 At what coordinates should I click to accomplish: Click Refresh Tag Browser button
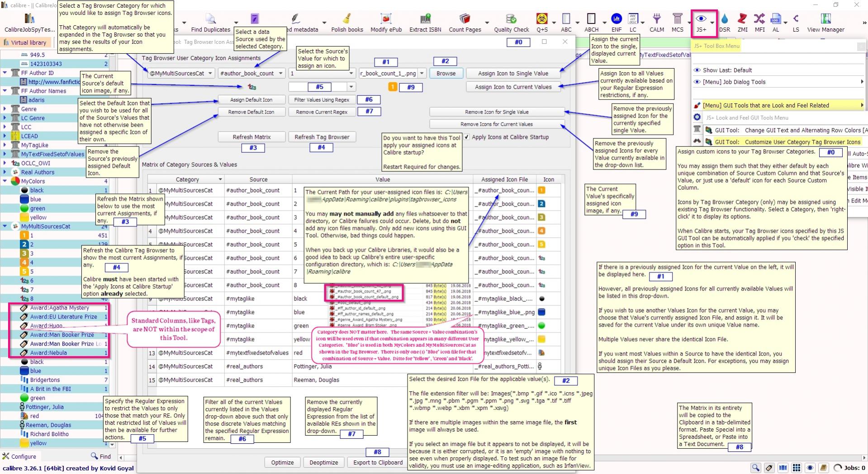click(322, 137)
